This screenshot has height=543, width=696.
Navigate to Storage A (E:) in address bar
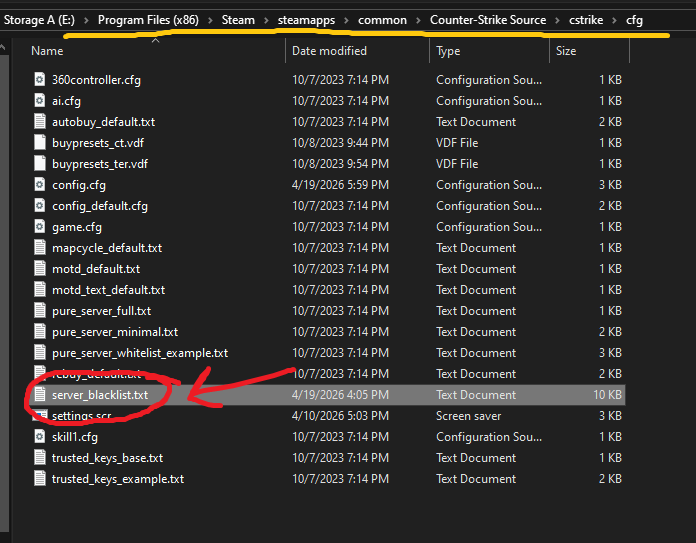click(x=39, y=20)
